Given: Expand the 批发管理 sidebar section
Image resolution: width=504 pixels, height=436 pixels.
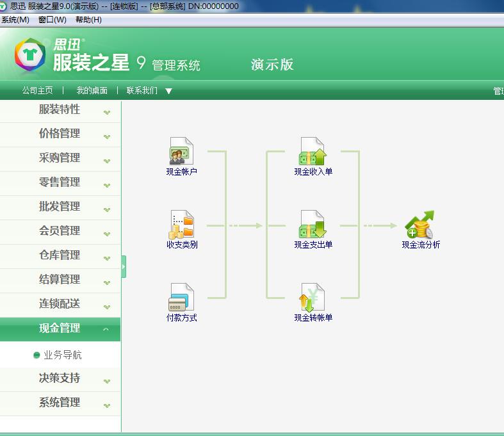Looking at the screenshot, I should (60, 207).
